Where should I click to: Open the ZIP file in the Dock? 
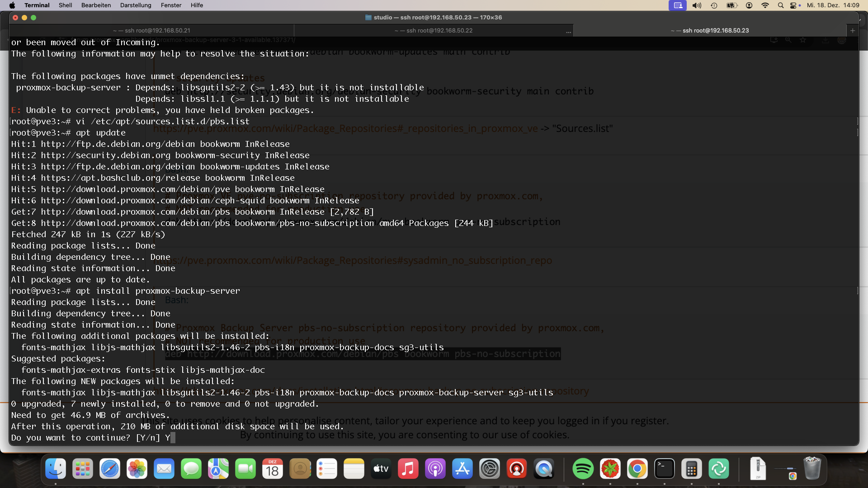(758, 469)
